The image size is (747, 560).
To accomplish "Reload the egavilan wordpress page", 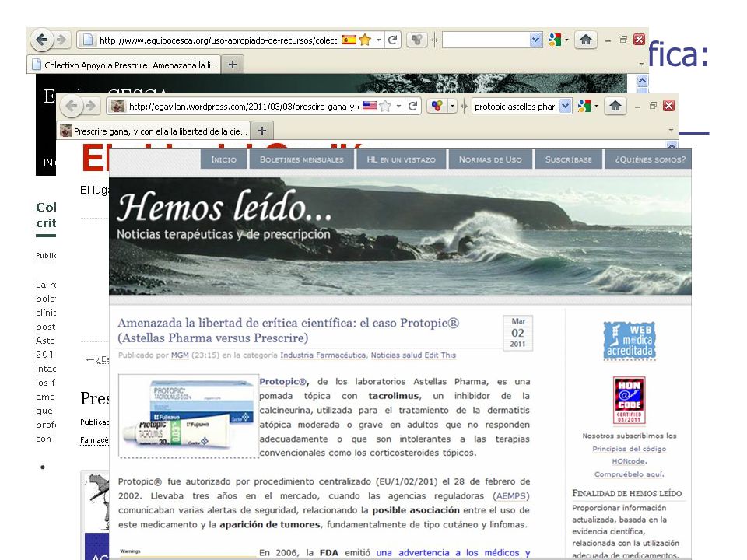I will pos(412,106).
